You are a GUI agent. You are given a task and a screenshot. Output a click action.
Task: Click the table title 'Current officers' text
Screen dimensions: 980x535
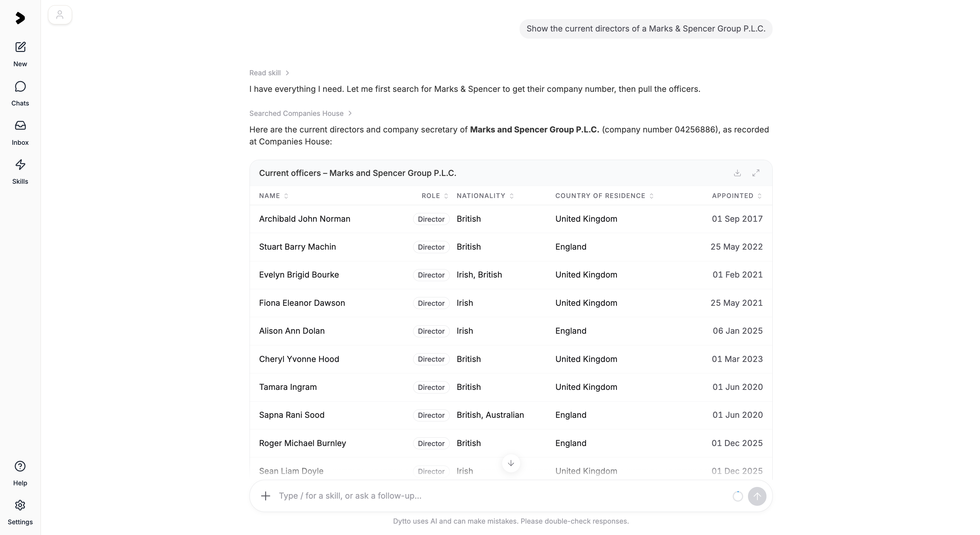(358, 173)
